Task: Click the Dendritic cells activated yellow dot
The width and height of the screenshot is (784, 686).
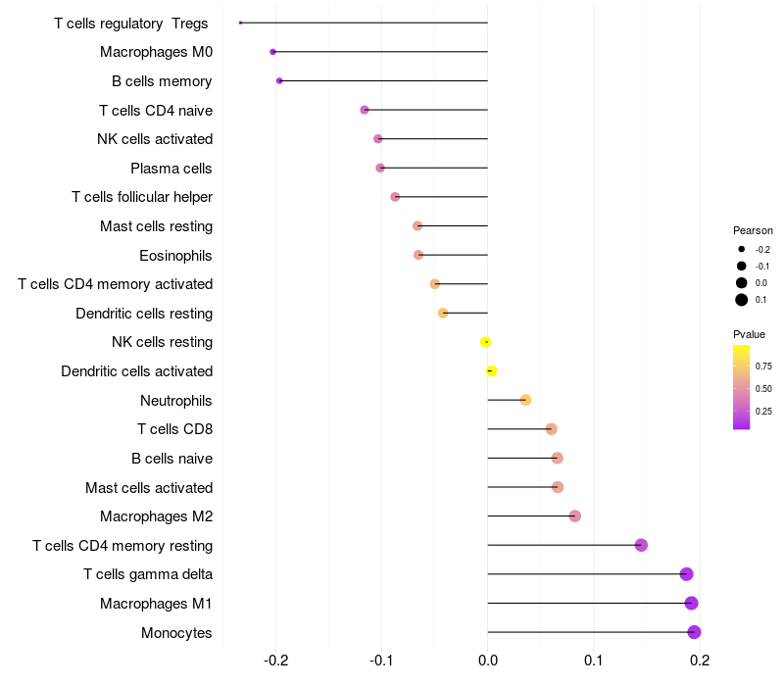Action: pyautogui.click(x=492, y=371)
